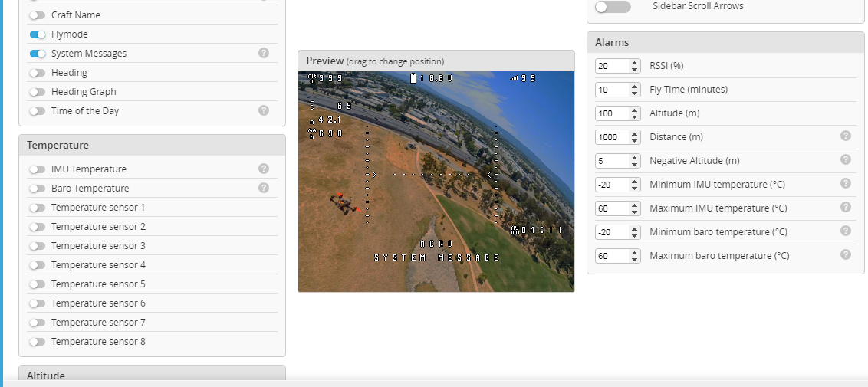Enable the Craft Name toggle
The height and width of the screenshot is (387, 868).
[x=37, y=15]
